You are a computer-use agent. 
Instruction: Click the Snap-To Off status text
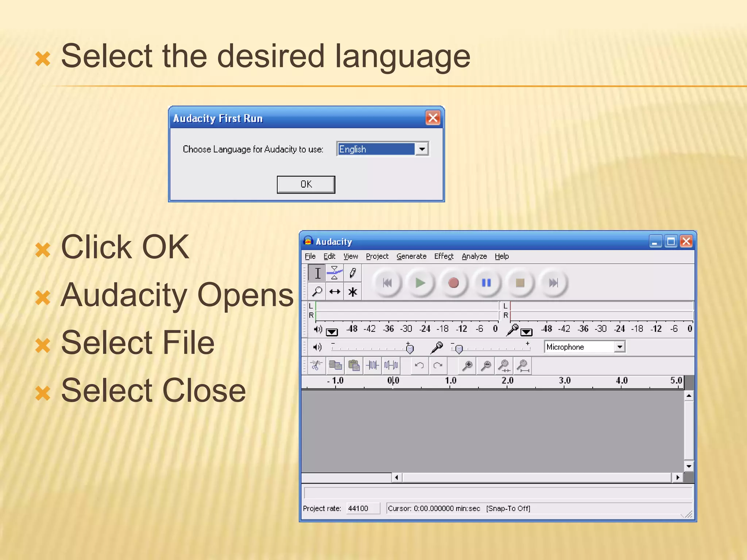click(x=508, y=508)
